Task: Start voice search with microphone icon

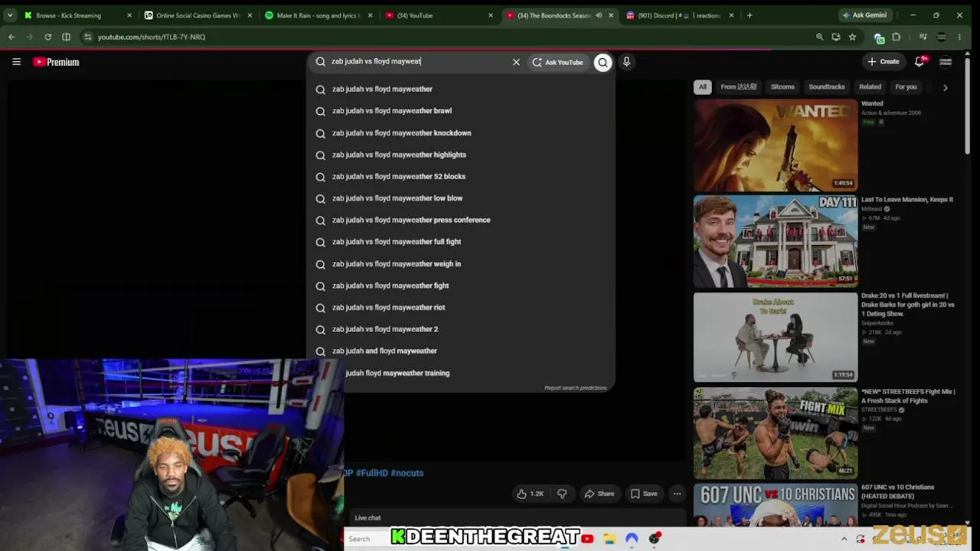Action: pos(626,62)
